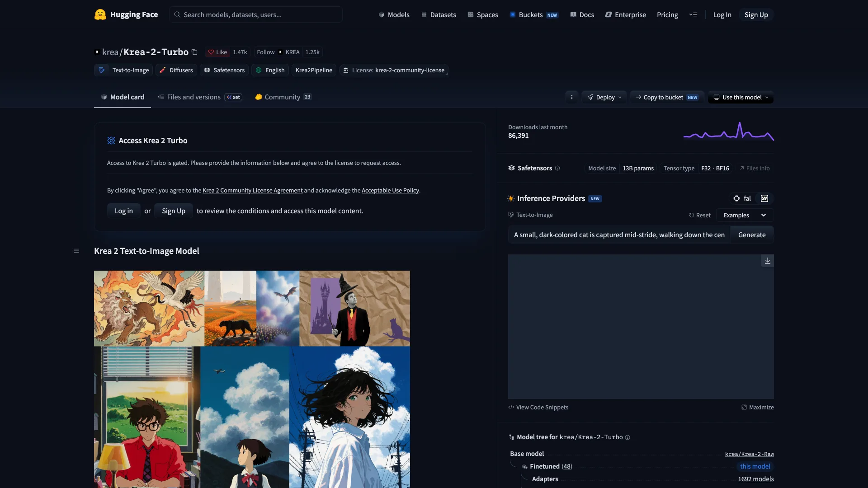Maximize the inference widget
The height and width of the screenshot is (488, 868).
(x=757, y=407)
